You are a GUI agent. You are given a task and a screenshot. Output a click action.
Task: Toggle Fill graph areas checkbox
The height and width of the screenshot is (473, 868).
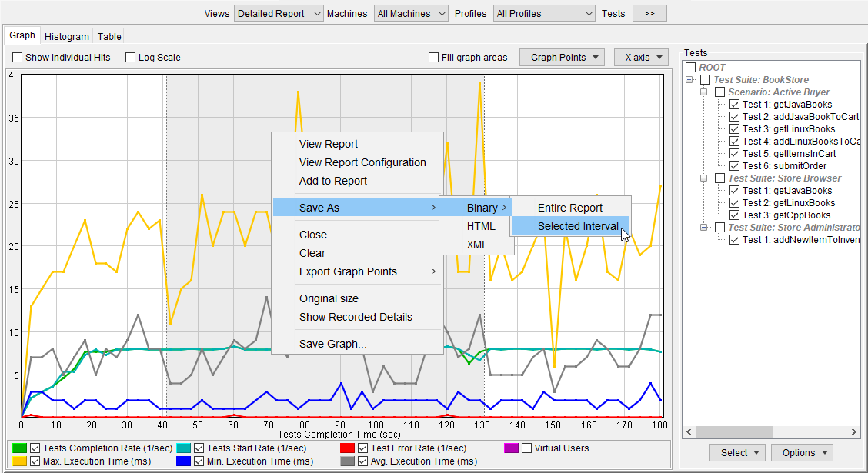(x=434, y=58)
